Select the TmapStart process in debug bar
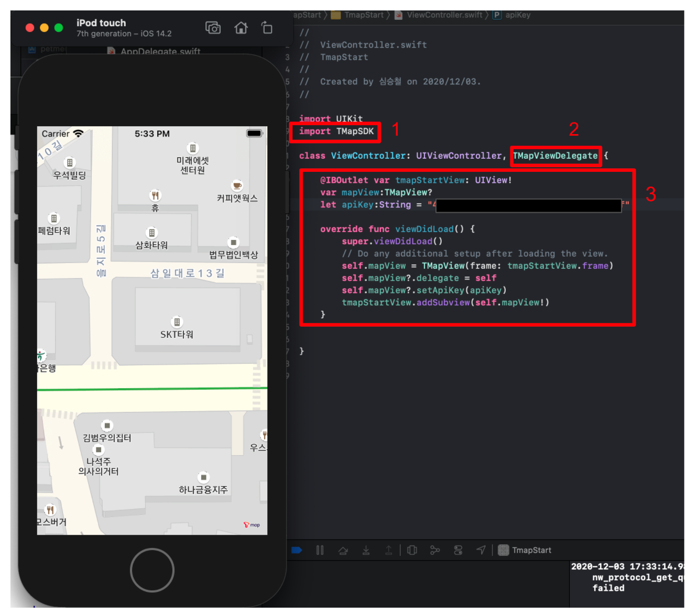 525,550
